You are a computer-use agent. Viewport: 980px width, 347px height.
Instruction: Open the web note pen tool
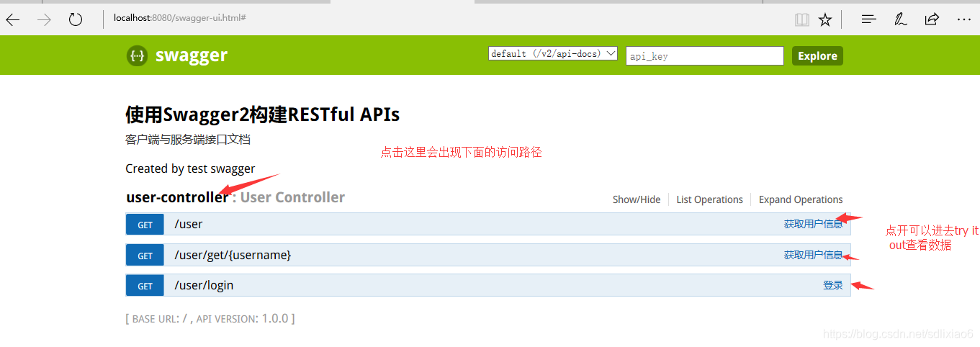(900, 19)
